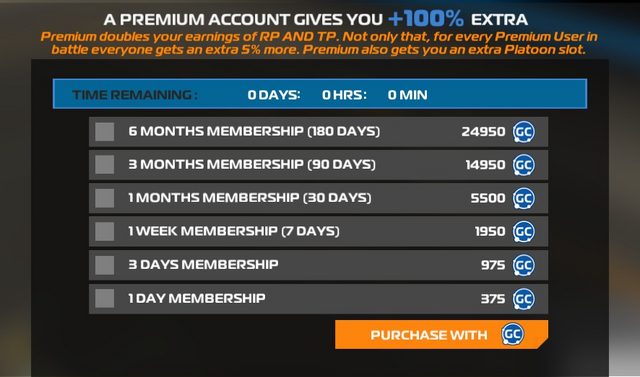Click the GC coin icon beside 1950
640x377 pixels.
pyautogui.click(x=524, y=232)
